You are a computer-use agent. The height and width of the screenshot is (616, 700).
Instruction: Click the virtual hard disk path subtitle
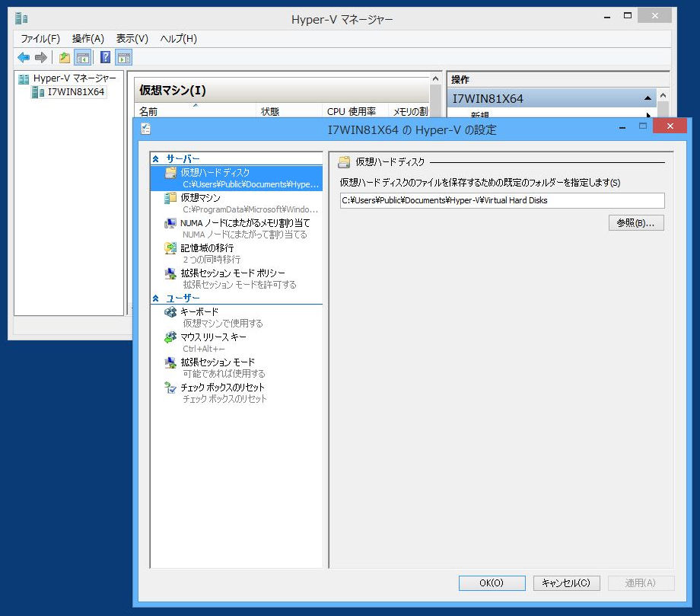click(x=250, y=184)
